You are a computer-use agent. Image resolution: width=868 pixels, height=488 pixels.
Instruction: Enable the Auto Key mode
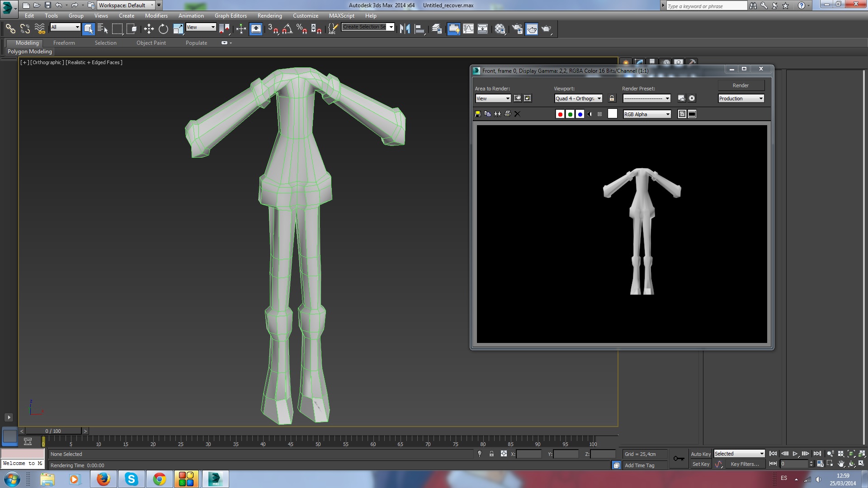tap(700, 454)
